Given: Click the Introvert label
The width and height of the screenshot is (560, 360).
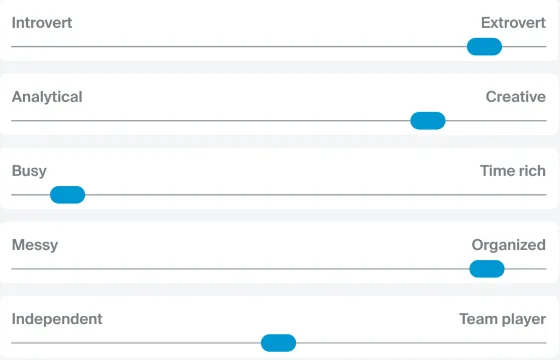Looking at the screenshot, I should click(x=42, y=23).
